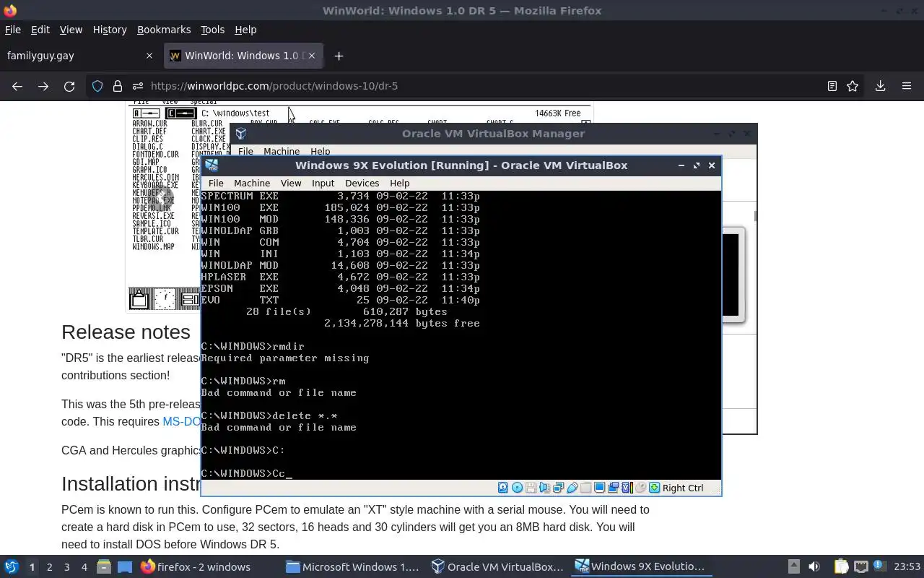Click the 'Release notes' heading
The width and height of the screenshot is (924, 578).
pyautogui.click(x=126, y=332)
